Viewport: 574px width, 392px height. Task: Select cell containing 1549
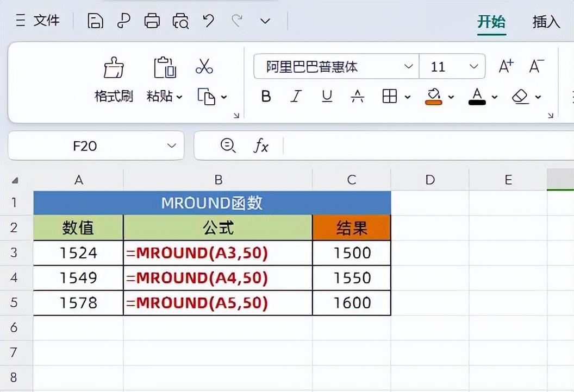pyautogui.click(x=78, y=278)
